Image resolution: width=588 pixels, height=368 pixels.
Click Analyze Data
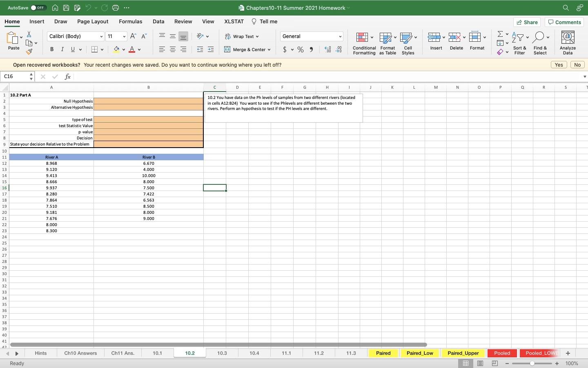tap(568, 43)
